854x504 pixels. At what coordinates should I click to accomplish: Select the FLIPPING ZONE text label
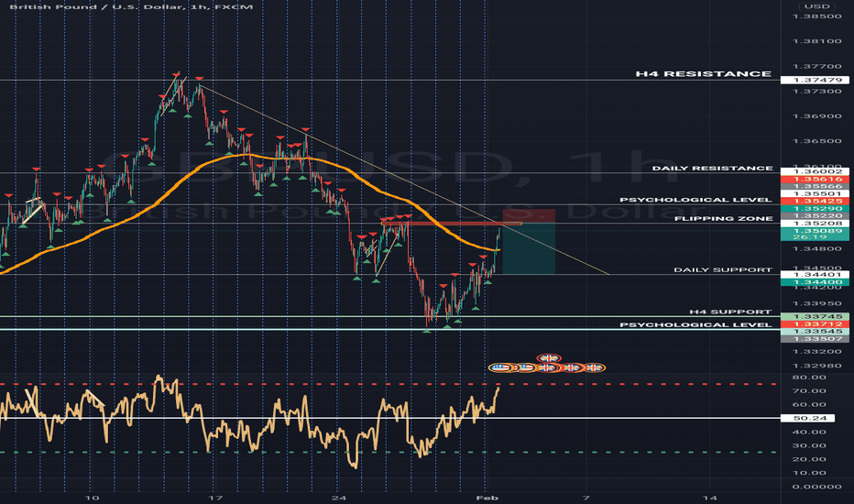724,218
